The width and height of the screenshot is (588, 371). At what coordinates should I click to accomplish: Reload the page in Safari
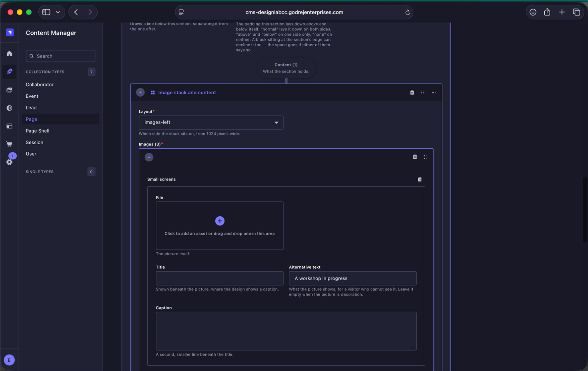point(407,12)
